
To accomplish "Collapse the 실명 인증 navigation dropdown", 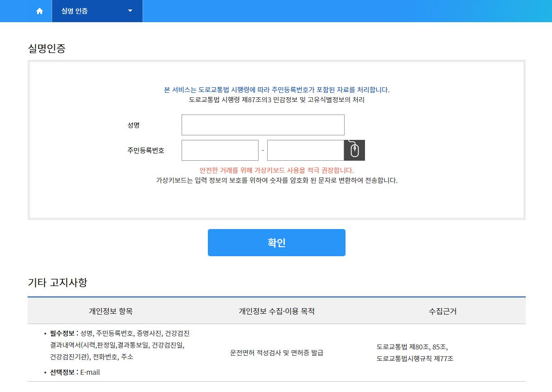I will (130, 11).
